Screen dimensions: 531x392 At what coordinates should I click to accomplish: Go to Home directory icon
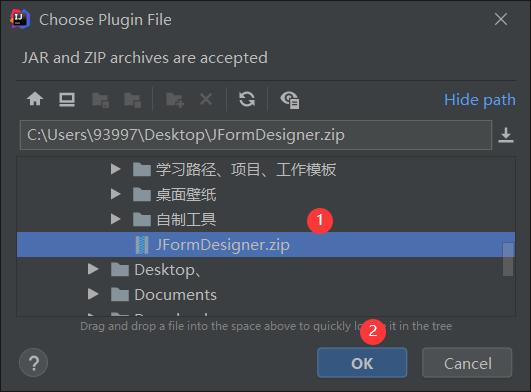pyautogui.click(x=35, y=100)
